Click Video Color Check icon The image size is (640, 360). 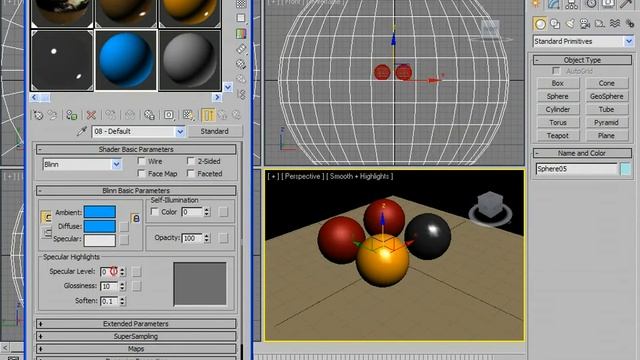point(241,33)
